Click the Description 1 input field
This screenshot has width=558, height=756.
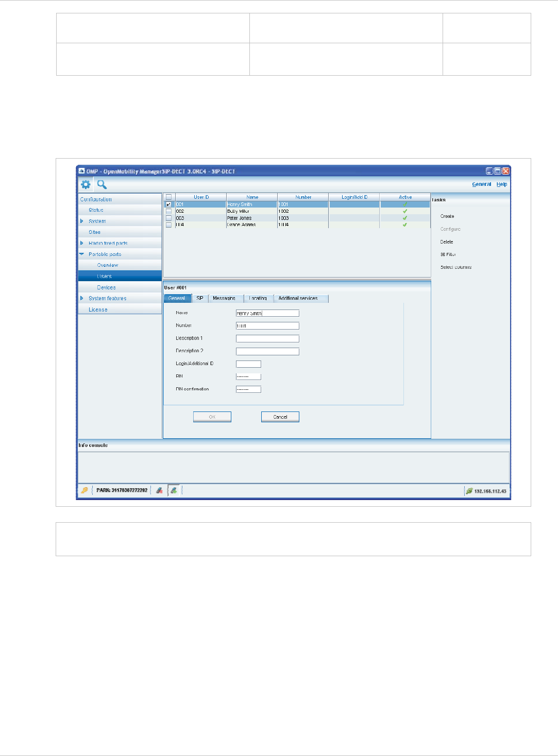tap(267, 339)
